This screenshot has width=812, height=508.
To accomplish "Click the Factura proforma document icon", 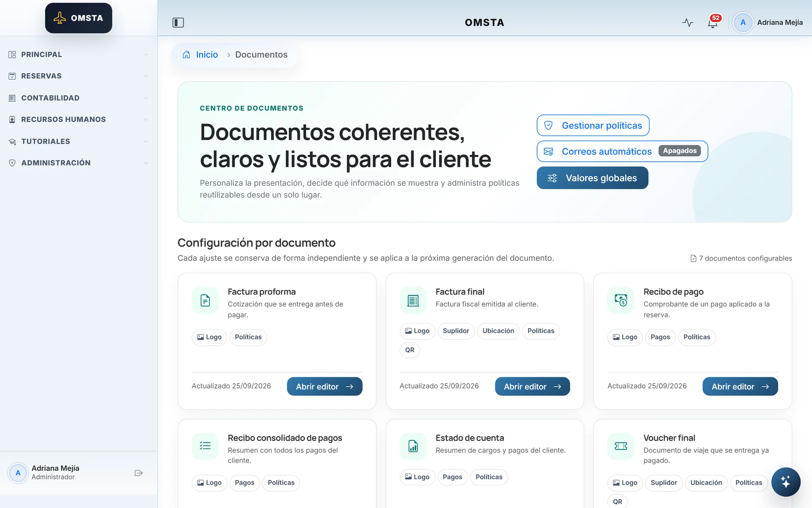I will tap(205, 300).
